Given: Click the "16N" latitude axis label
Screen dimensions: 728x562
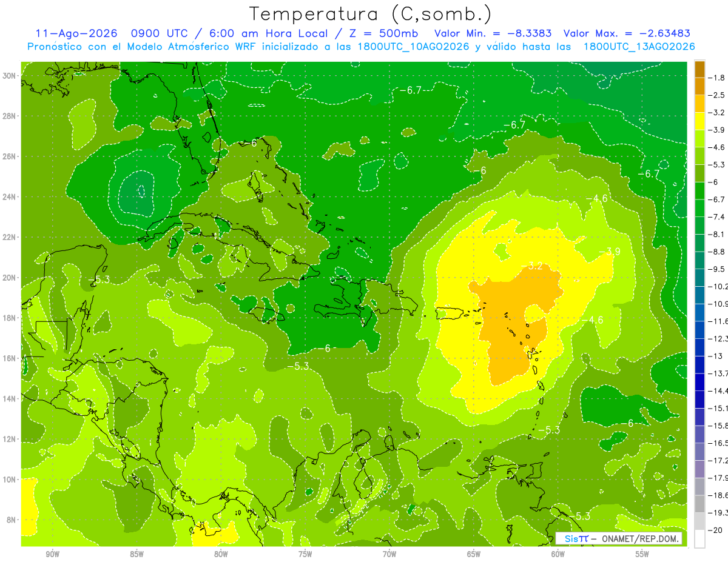Looking at the screenshot, I should 10,358.
